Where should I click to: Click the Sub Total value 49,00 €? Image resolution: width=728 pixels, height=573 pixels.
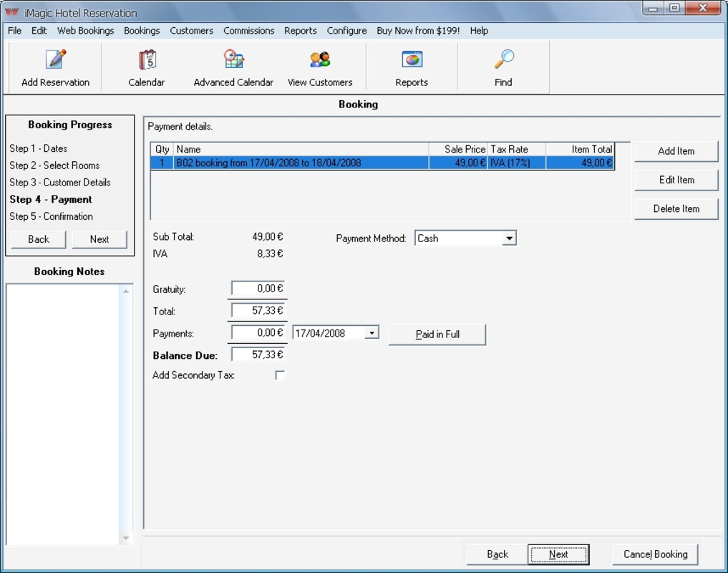point(268,236)
